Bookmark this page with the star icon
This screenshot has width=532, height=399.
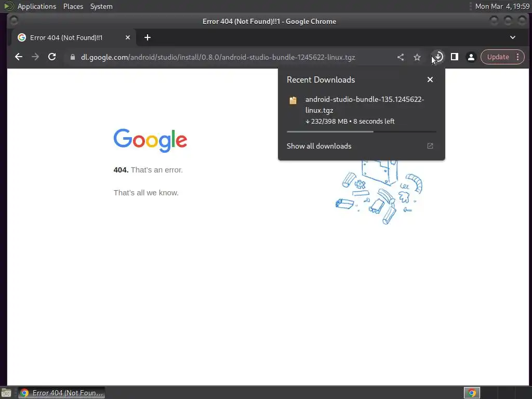(x=417, y=57)
